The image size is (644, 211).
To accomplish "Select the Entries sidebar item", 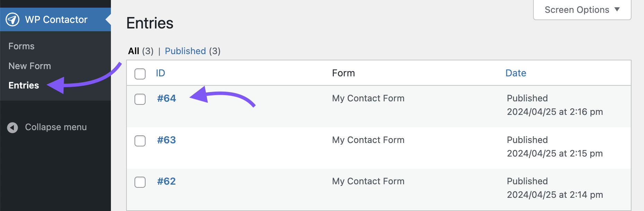I will click(x=24, y=85).
